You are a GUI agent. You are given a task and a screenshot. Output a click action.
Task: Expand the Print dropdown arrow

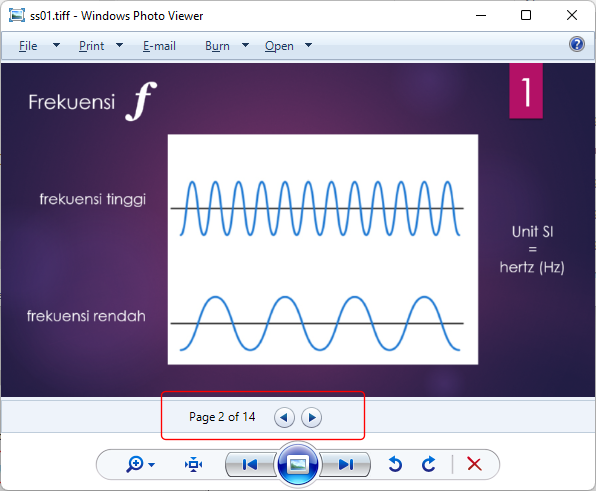point(119,45)
